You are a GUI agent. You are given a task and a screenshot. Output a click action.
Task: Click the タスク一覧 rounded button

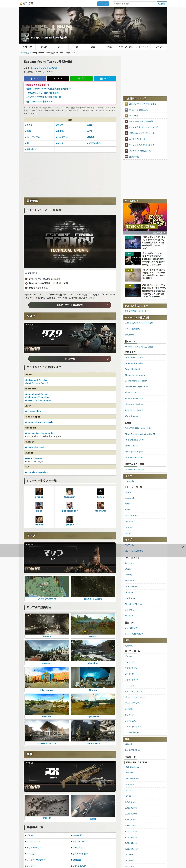pos(70,358)
